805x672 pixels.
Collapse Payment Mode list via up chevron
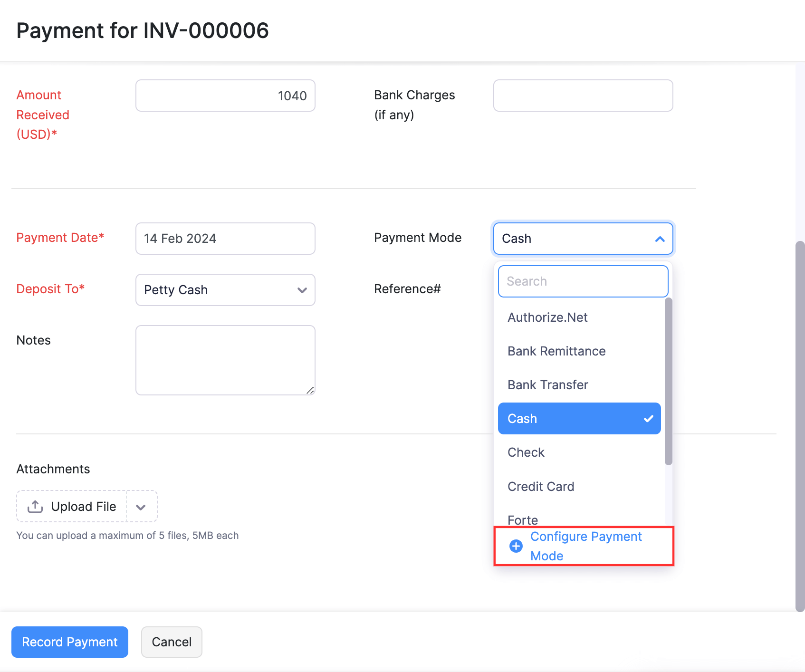tap(660, 239)
